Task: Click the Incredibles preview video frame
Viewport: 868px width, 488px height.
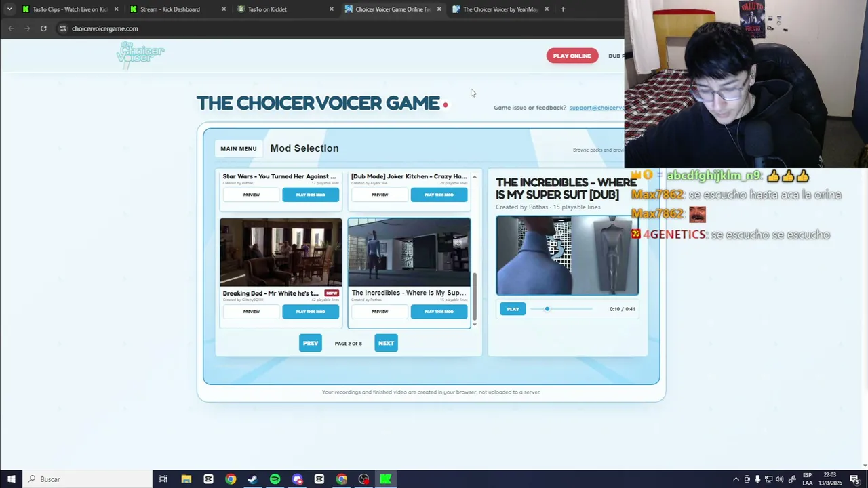Action: tap(567, 256)
